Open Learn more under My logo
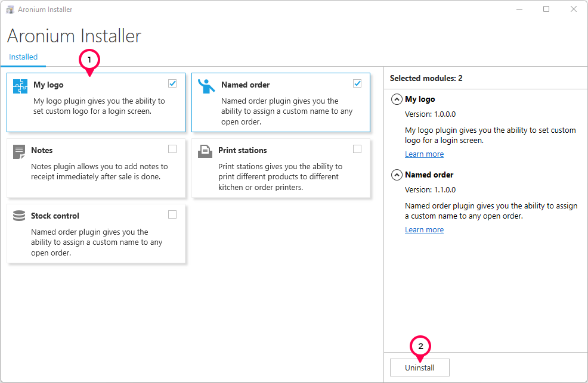The width and height of the screenshot is (588, 383). point(424,154)
